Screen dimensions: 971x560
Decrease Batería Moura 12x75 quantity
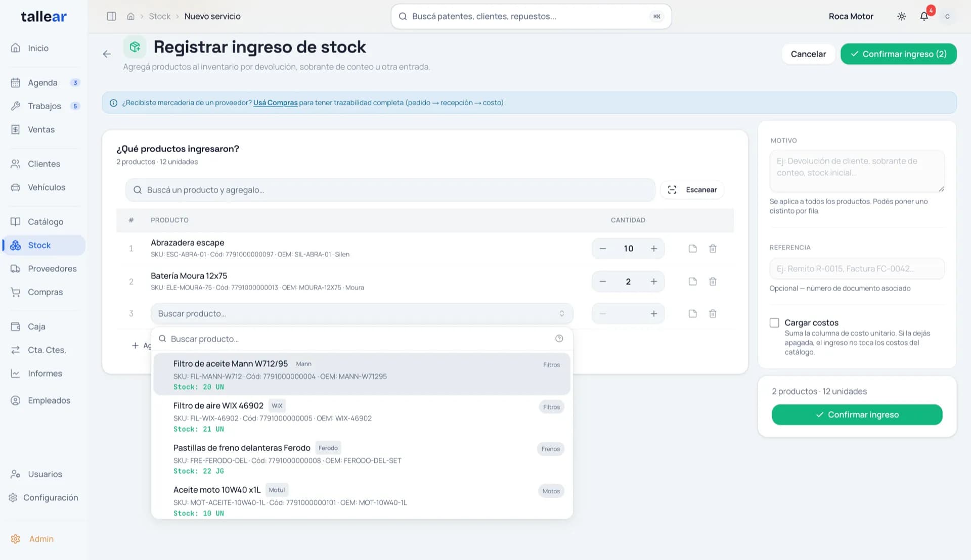coord(603,282)
